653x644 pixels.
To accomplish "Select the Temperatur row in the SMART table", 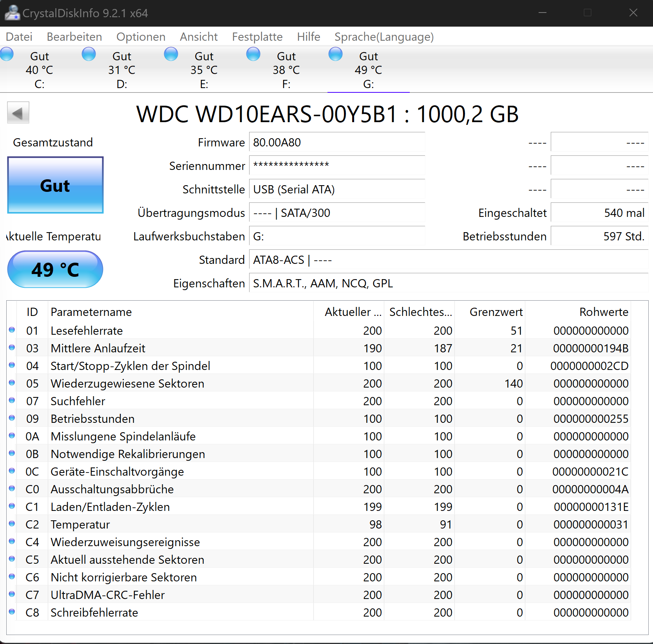I will [x=157, y=524].
